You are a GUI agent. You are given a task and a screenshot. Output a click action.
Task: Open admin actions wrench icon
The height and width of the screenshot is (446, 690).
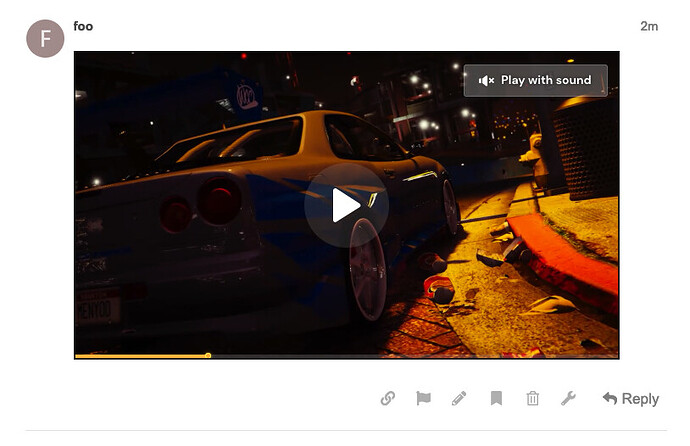pos(568,398)
